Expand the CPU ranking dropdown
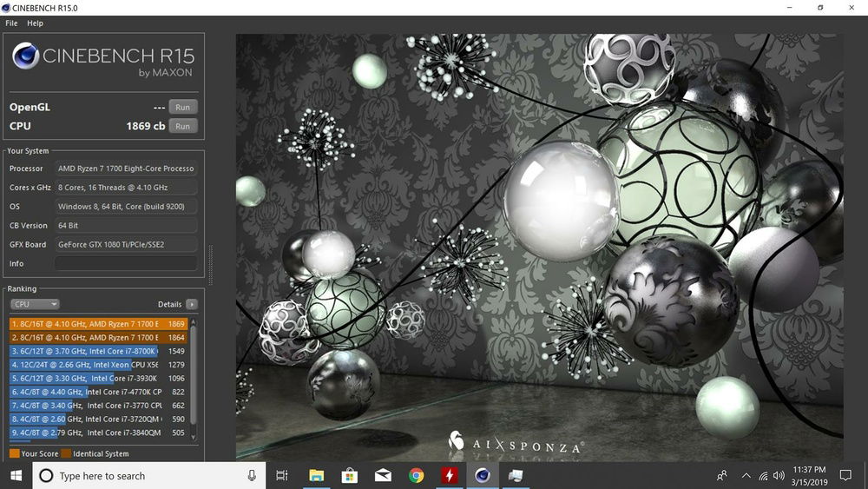The width and height of the screenshot is (868, 489). click(35, 305)
